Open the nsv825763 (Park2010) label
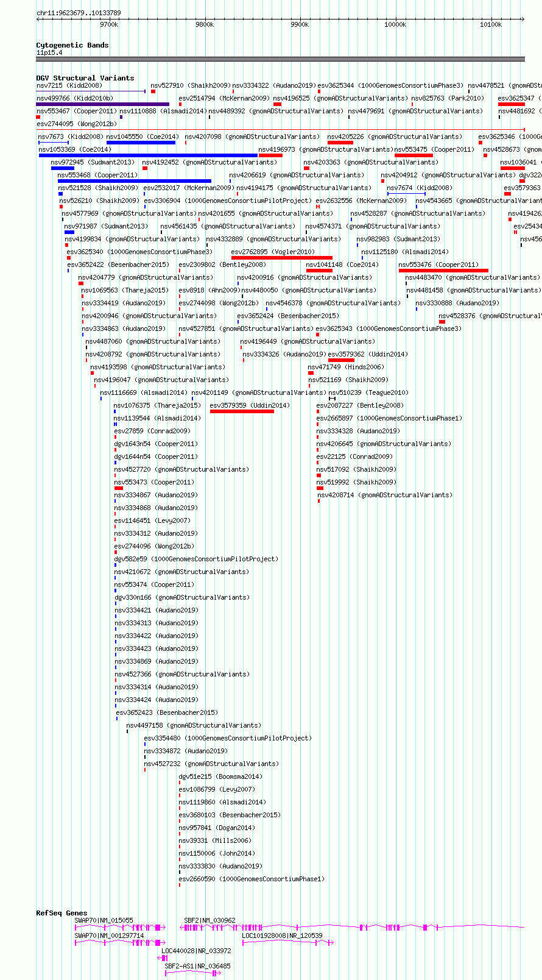 click(x=448, y=98)
